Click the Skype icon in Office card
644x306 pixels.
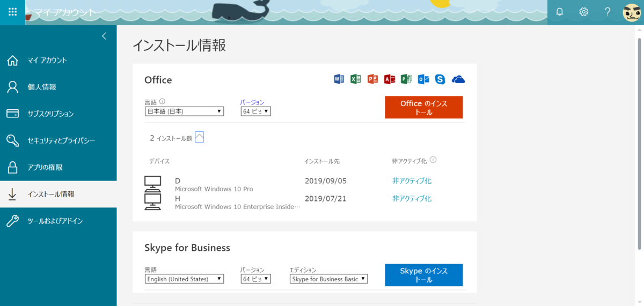pos(440,79)
